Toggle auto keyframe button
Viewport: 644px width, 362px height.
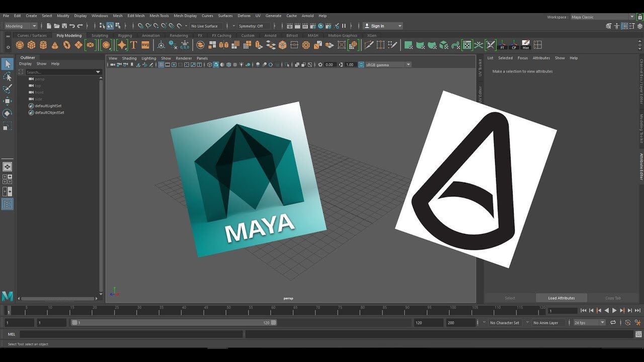point(628,323)
